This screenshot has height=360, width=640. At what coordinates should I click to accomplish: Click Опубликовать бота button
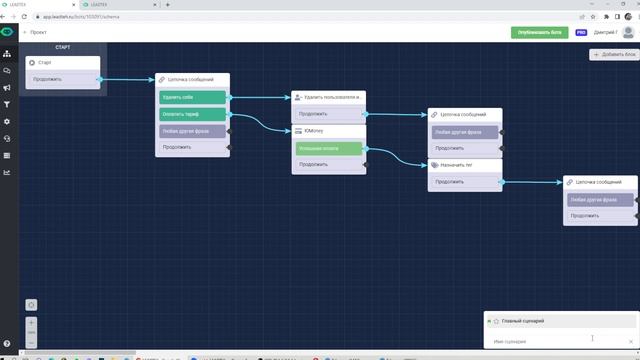pyautogui.click(x=539, y=32)
